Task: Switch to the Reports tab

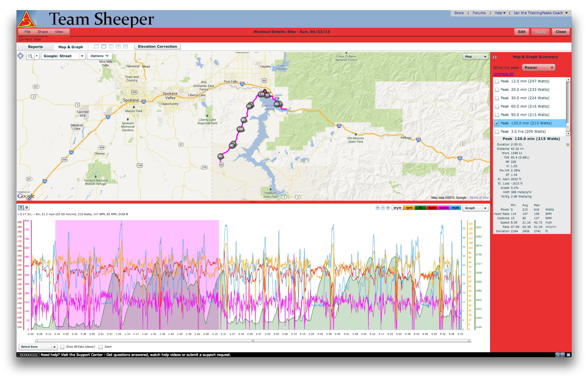Action: point(35,47)
